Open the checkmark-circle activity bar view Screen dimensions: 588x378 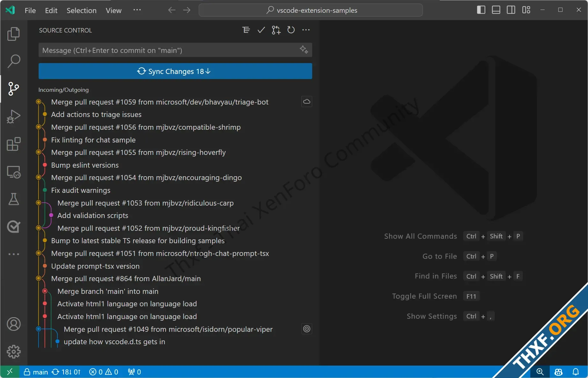click(x=13, y=227)
